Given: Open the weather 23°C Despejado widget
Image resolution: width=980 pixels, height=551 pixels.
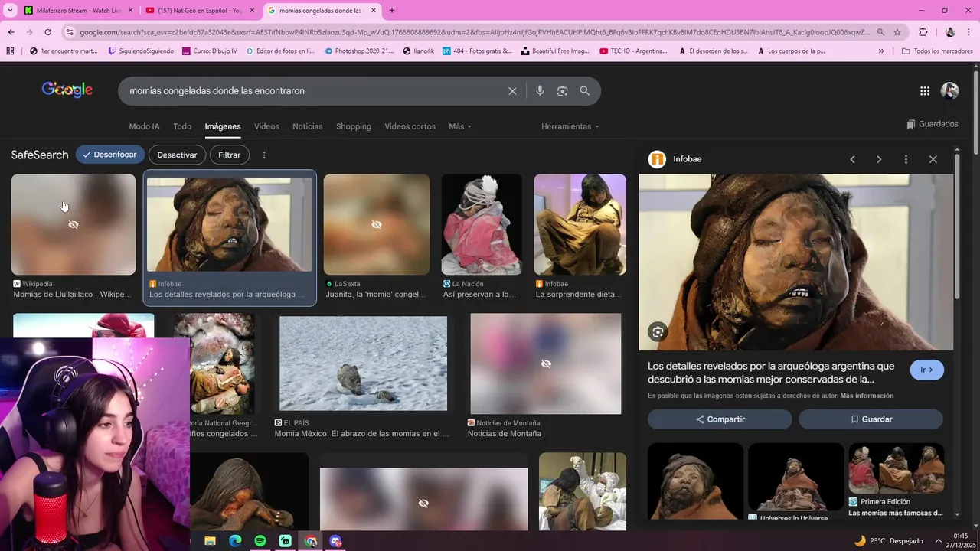Looking at the screenshot, I should coord(888,541).
